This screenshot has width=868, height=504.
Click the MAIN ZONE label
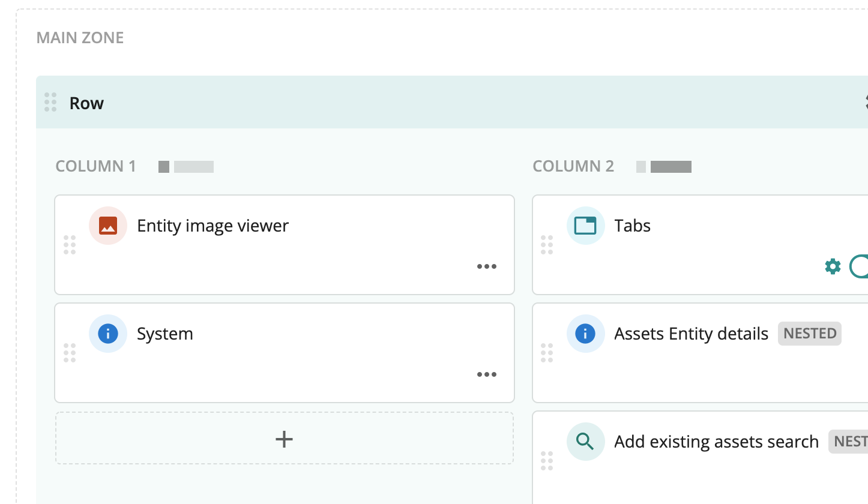point(80,38)
